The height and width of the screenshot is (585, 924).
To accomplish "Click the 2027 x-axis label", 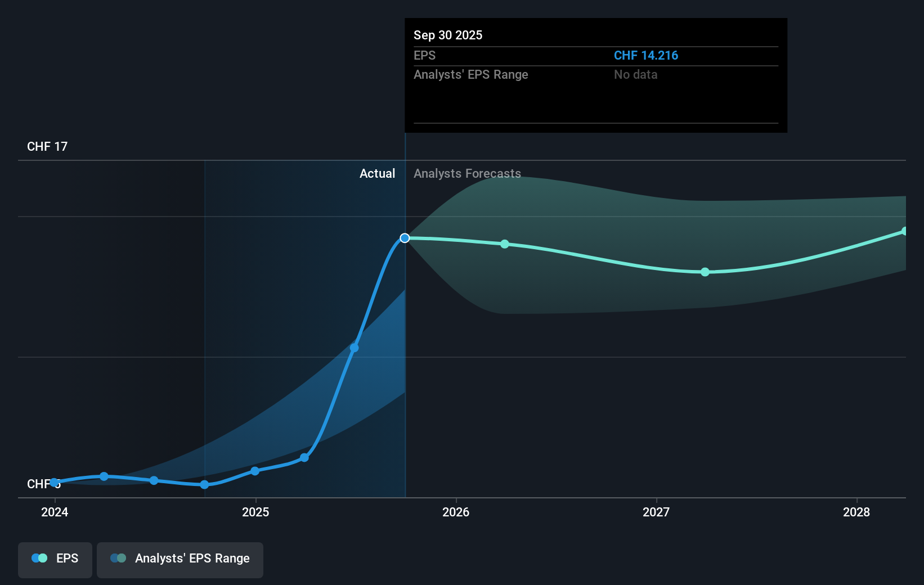I will (656, 512).
